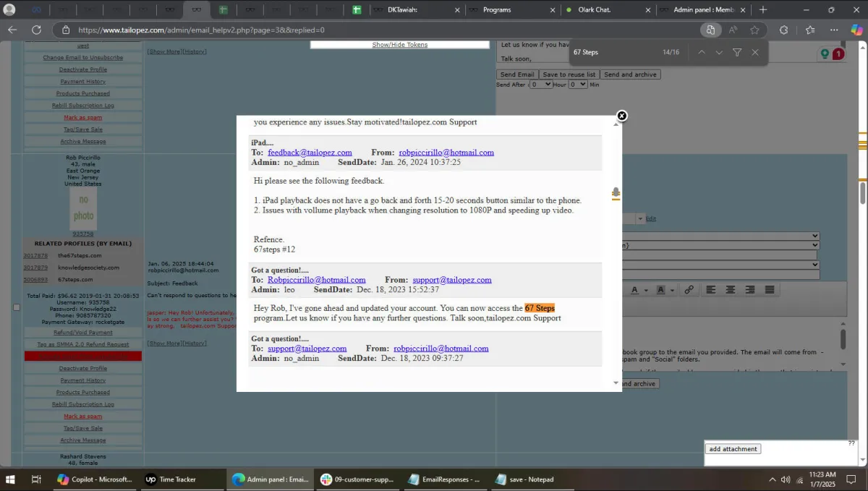868x491 pixels.
Task: Refresh the admin panel page
Action: click(x=36, y=30)
